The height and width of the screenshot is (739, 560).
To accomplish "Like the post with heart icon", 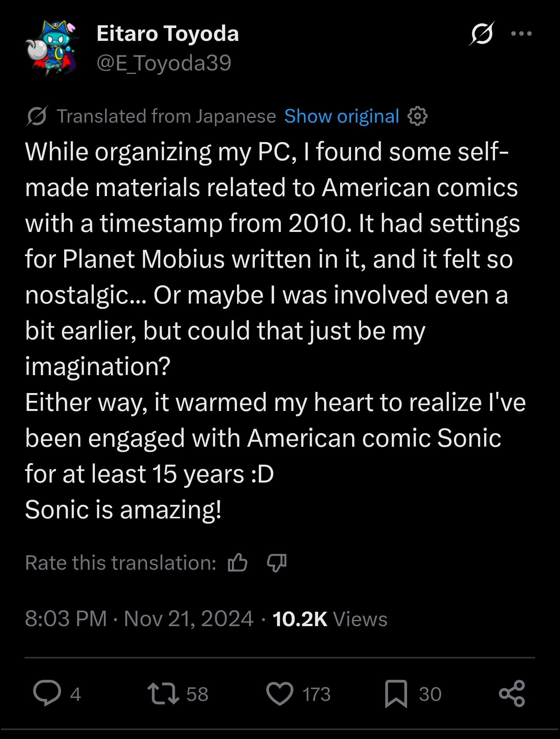I will point(279,693).
